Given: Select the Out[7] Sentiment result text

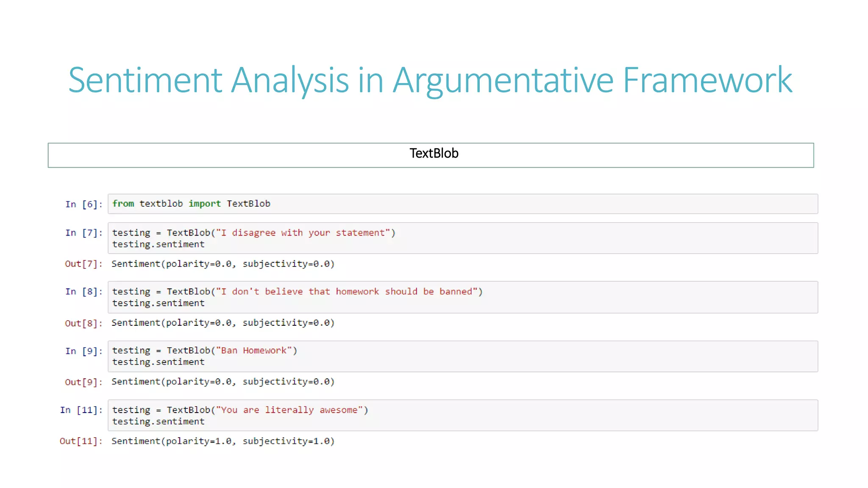Looking at the screenshot, I should click(223, 264).
